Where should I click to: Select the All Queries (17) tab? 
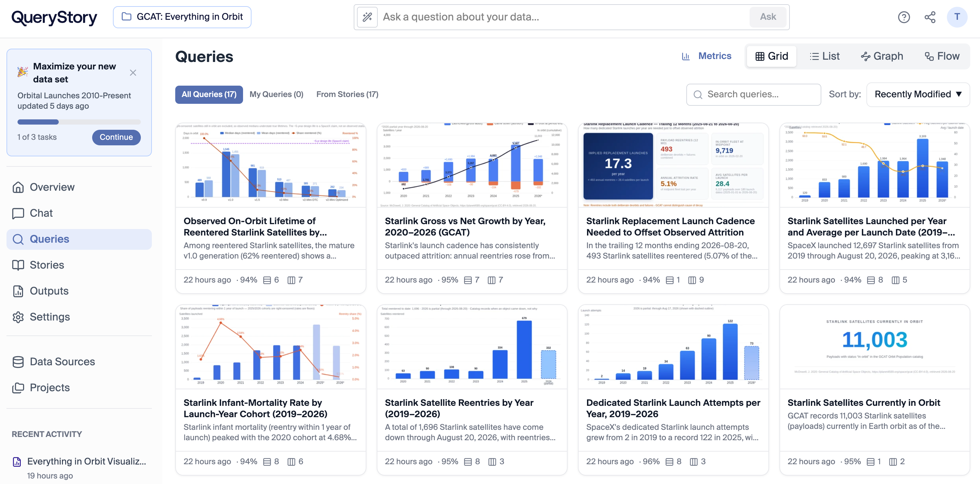pyautogui.click(x=209, y=95)
